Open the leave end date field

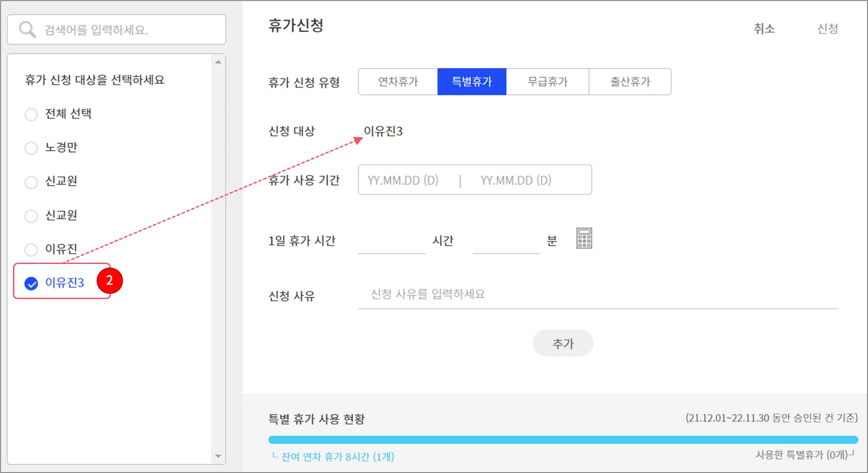pyautogui.click(x=516, y=180)
